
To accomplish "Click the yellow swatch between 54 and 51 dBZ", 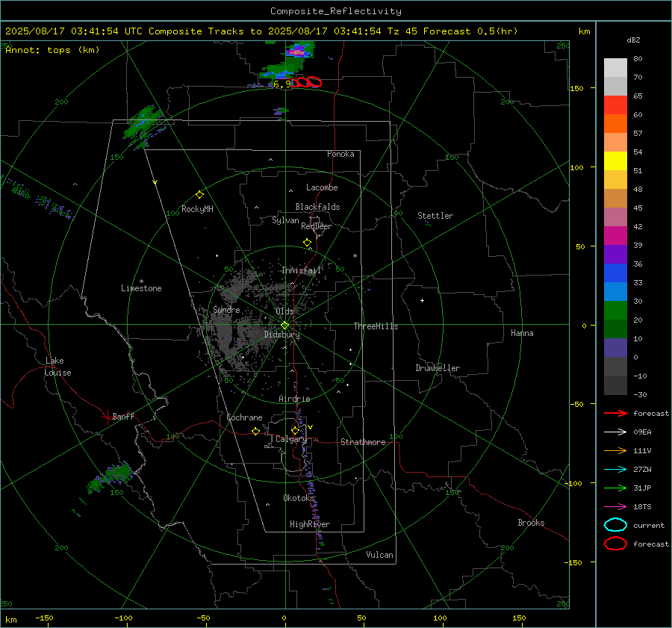I will 615,161.
